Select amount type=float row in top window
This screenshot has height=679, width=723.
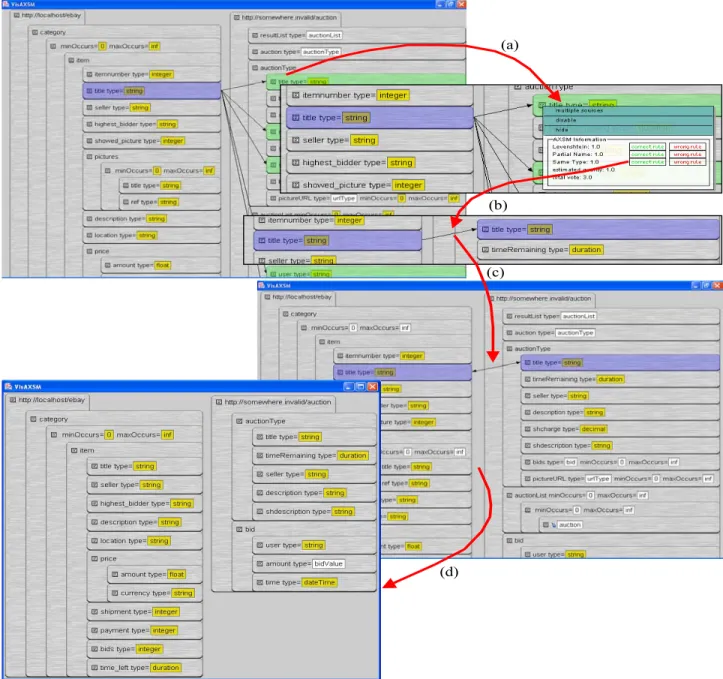pos(160,265)
